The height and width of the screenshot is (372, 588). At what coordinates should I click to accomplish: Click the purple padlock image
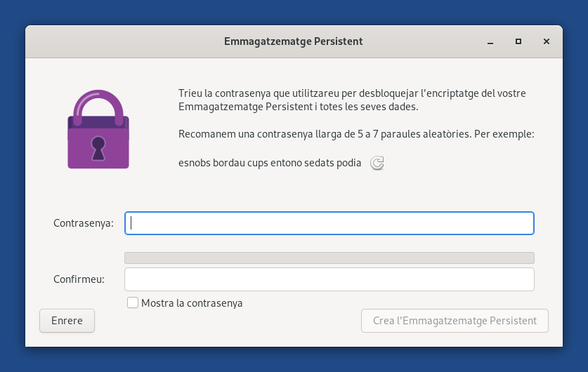[x=98, y=129]
